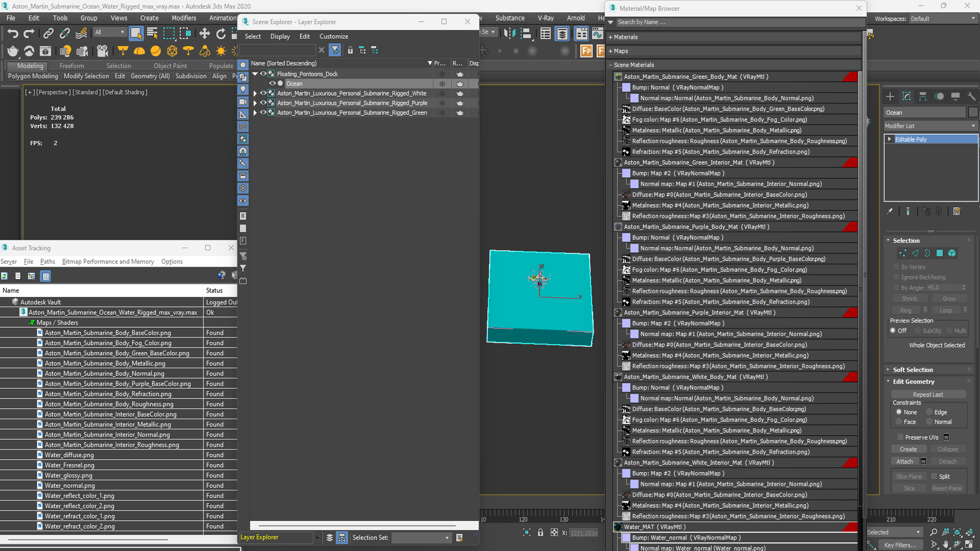Hide the Rigged_White submarine layer eye
The height and width of the screenshot is (551, 980).
click(263, 93)
